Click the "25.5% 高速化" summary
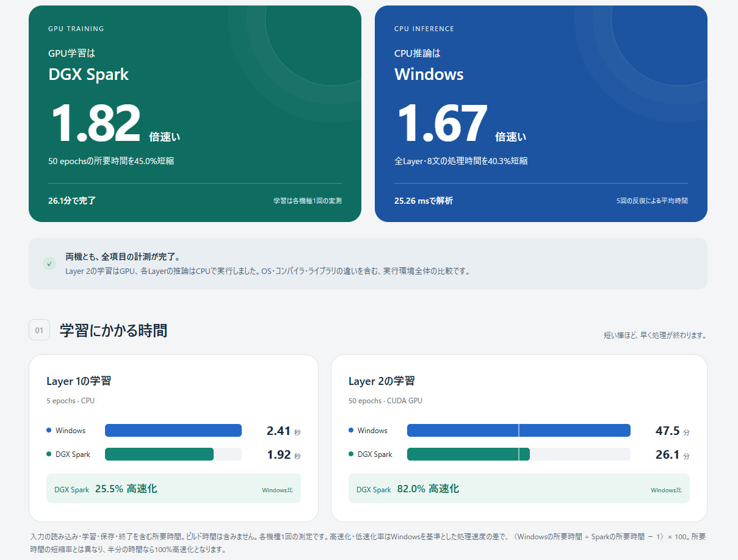The height and width of the screenshot is (560, 738). click(126, 489)
